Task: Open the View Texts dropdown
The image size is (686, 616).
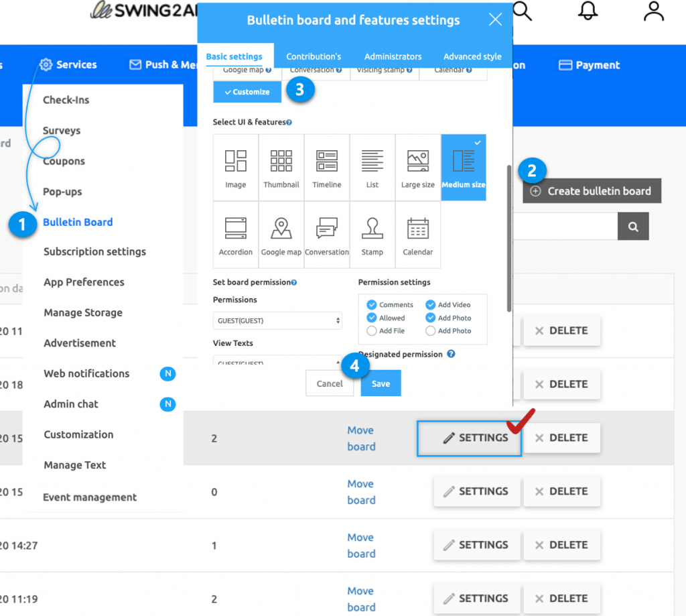Action: point(277,363)
